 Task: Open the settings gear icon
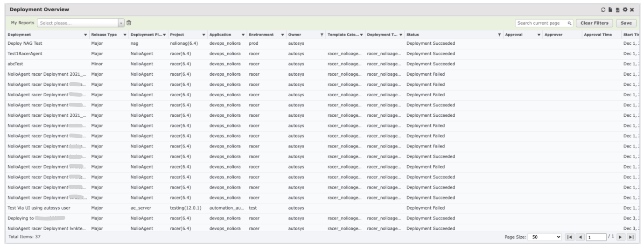click(x=625, y=10)
